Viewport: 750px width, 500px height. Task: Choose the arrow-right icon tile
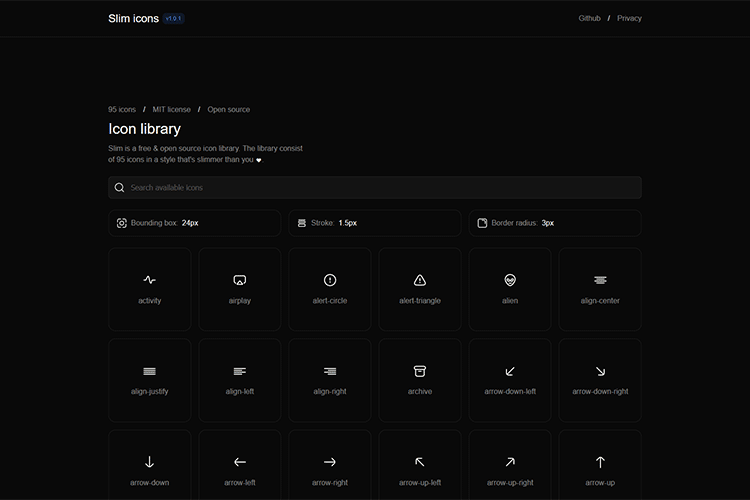click(330, 468)
